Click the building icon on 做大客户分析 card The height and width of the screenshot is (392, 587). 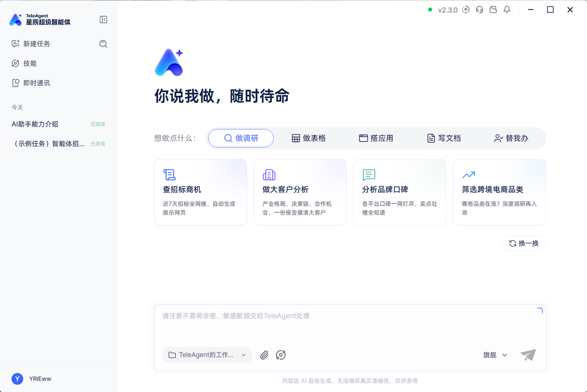[x=269, y=175]
